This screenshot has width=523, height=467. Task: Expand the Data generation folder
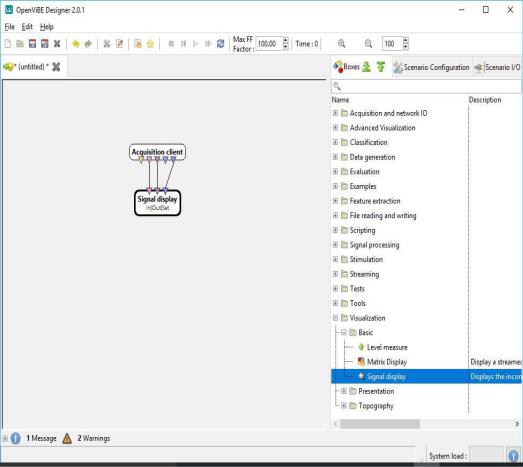pos(335,157)
